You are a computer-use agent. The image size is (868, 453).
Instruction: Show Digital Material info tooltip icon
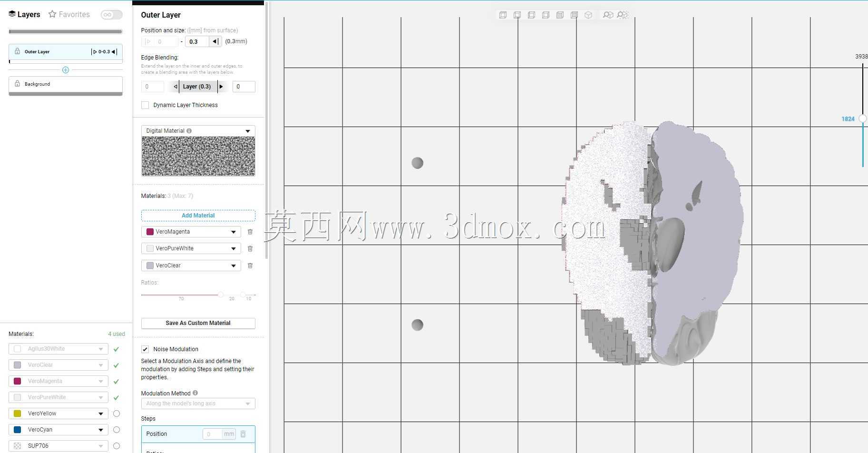click(189, 131)
